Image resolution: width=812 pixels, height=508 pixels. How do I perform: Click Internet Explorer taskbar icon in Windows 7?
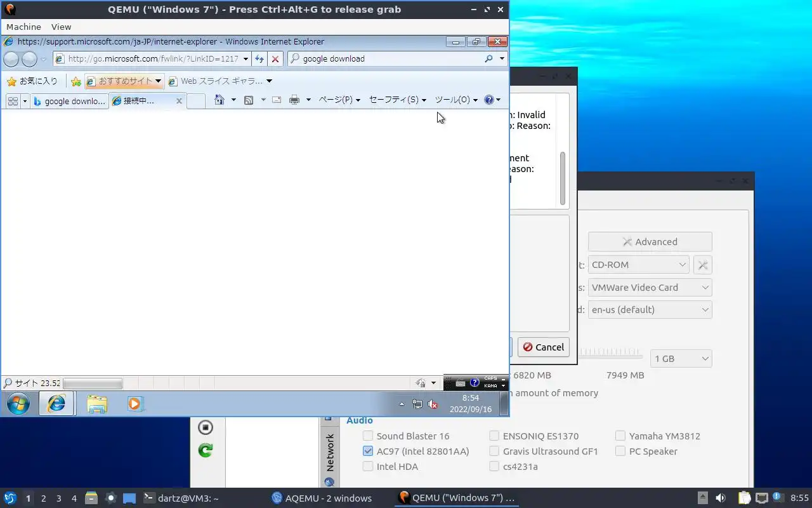coord(56,404)
